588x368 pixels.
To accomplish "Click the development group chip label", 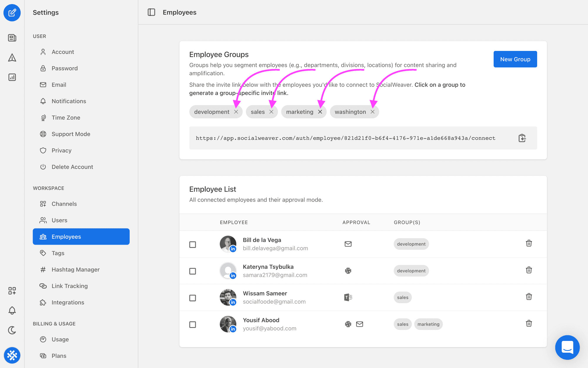I will [x=212, y=112].
